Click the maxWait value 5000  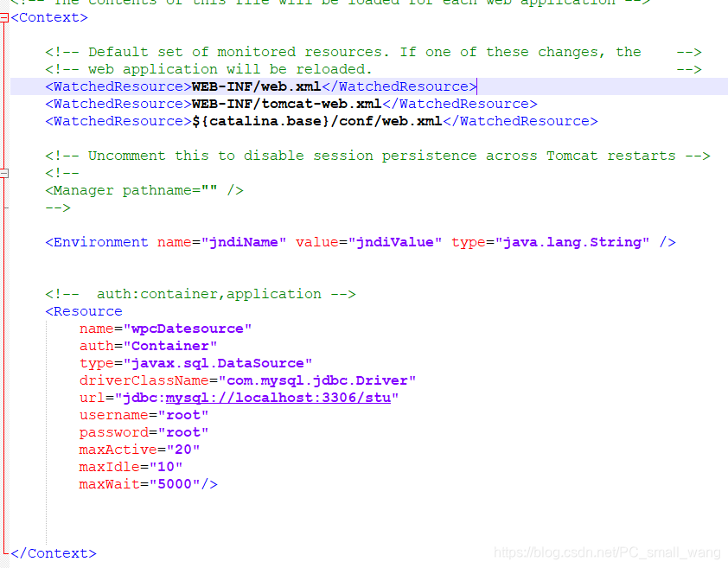click(x=175, y=484)
